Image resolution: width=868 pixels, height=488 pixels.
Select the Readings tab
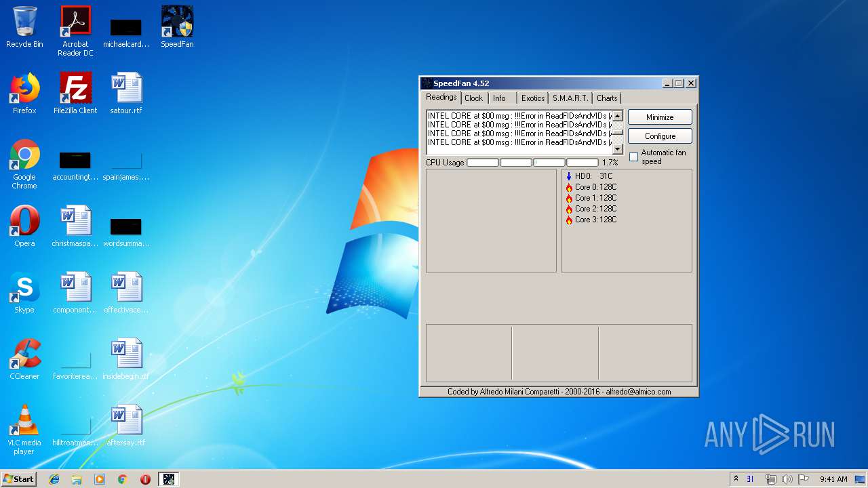(x=441, y=97)
